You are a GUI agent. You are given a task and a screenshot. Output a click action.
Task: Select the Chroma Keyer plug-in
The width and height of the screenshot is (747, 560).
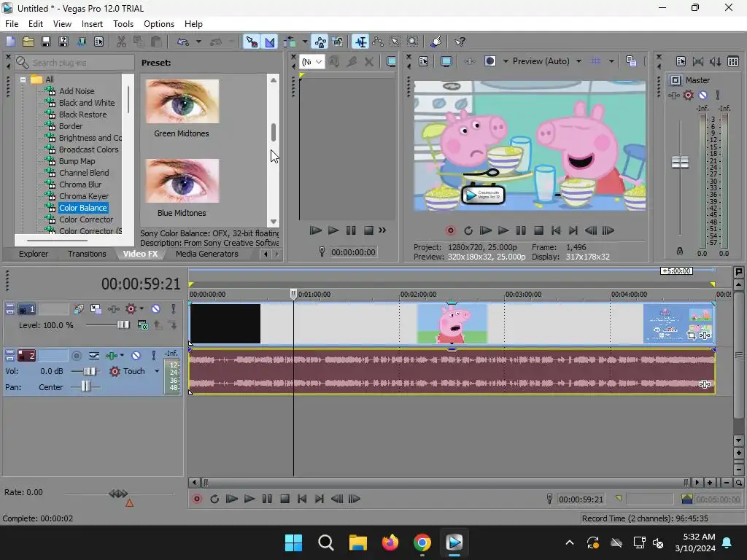point(83,196)
